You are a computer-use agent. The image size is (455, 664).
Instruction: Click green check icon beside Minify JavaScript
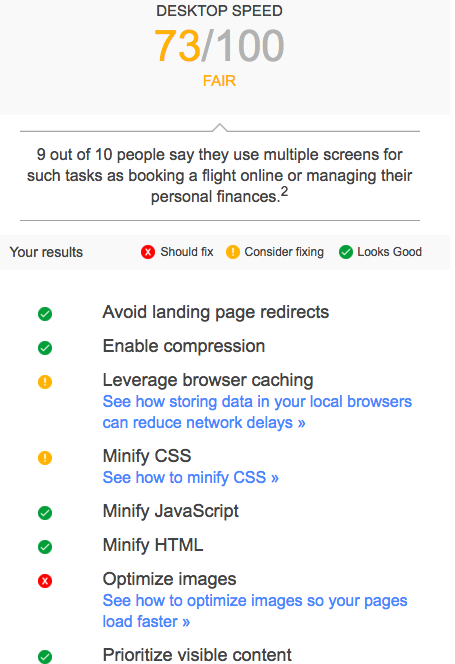[x=45, y=513]
